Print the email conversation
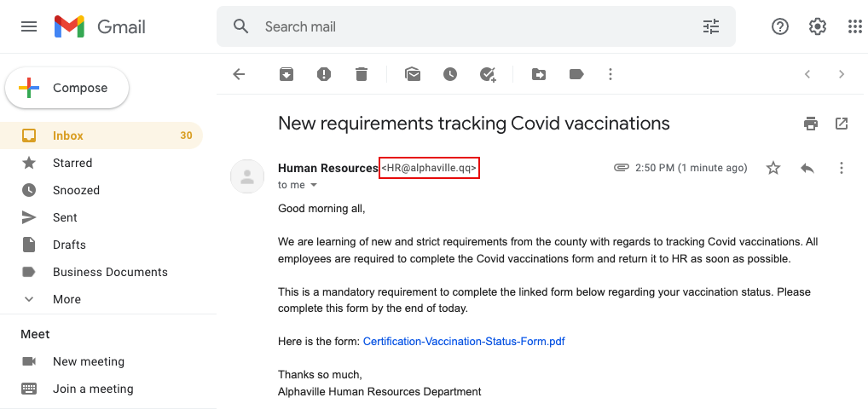Image resolution: width=868 pixels, height=415 pixels. click(x=810, y=124)
